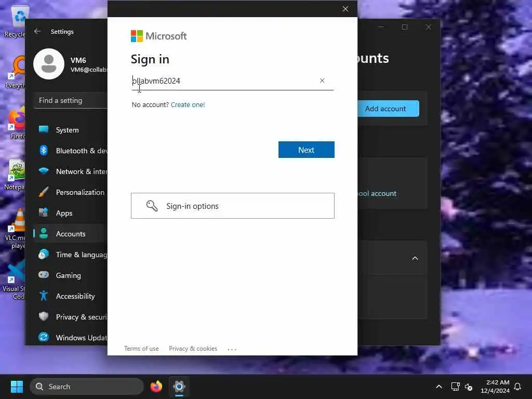Image resolution: width=532 pixels, height=399 pixels.
Task: Click the Network wifi icon in sidebar
Action: (x=44, y=170)
